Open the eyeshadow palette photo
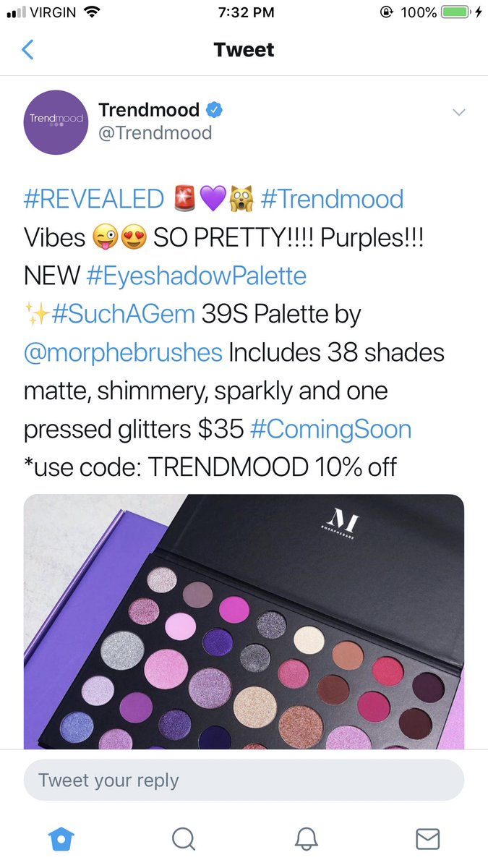This screenshot has height=868, width=488. tap(244, 621)
